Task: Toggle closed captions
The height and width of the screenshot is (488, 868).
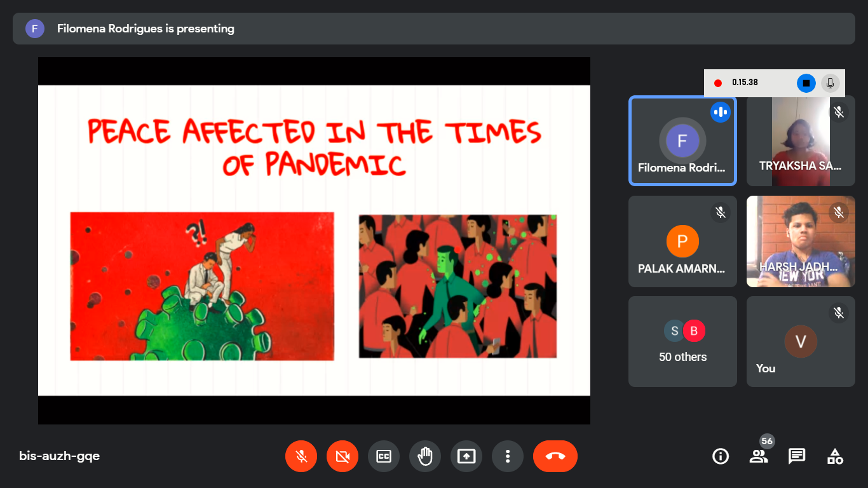Action: coord(384,456)
